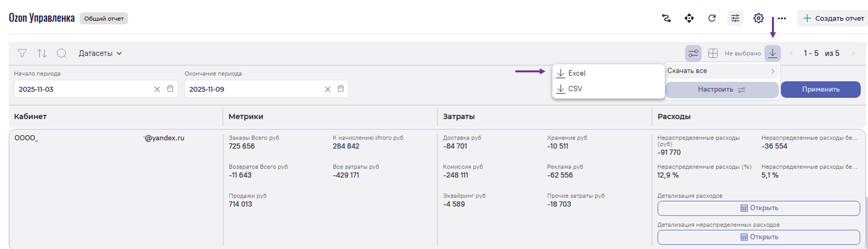Open calendar for Окончание периода
This screenshot has height=249, width=868.
[x=341, y=89]
